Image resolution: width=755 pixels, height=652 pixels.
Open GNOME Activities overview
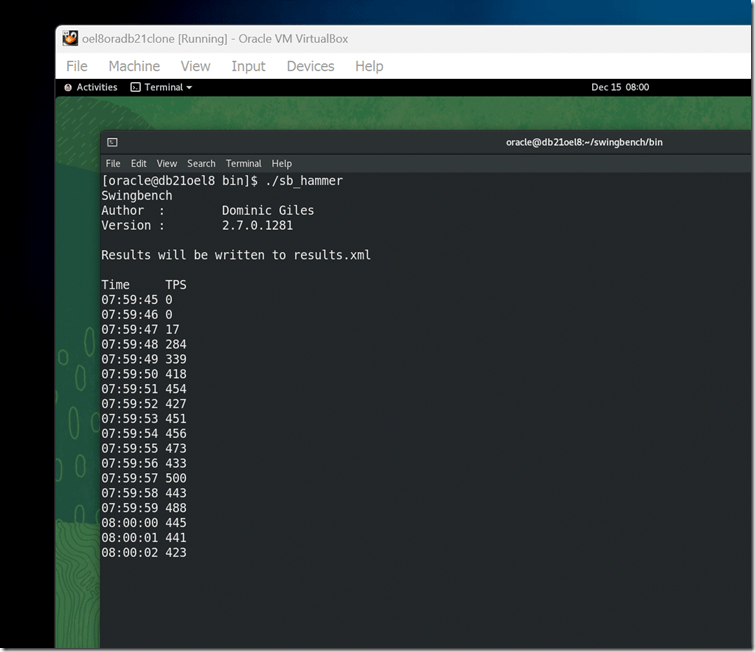[90, 87]
